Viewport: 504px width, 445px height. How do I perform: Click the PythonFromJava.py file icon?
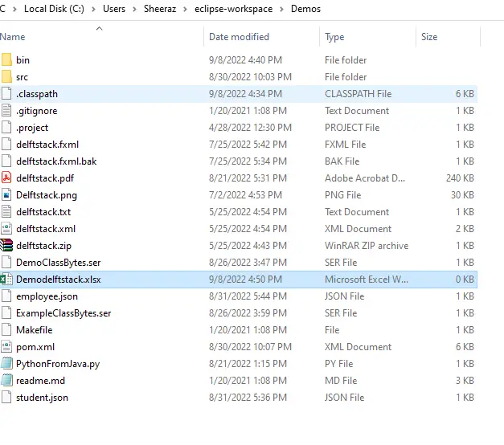[x=6, y=364]
